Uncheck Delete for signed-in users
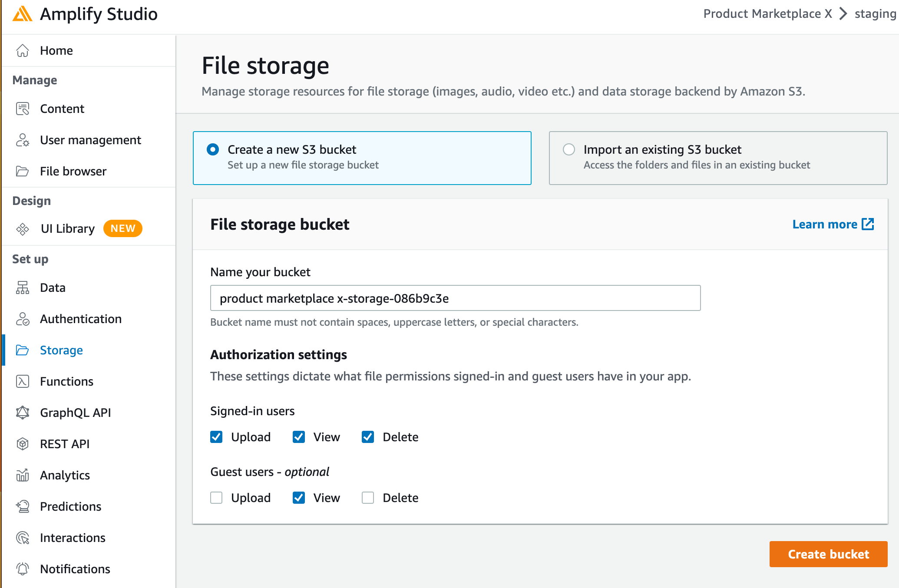 pyautogui.click(x=368, y=437)
